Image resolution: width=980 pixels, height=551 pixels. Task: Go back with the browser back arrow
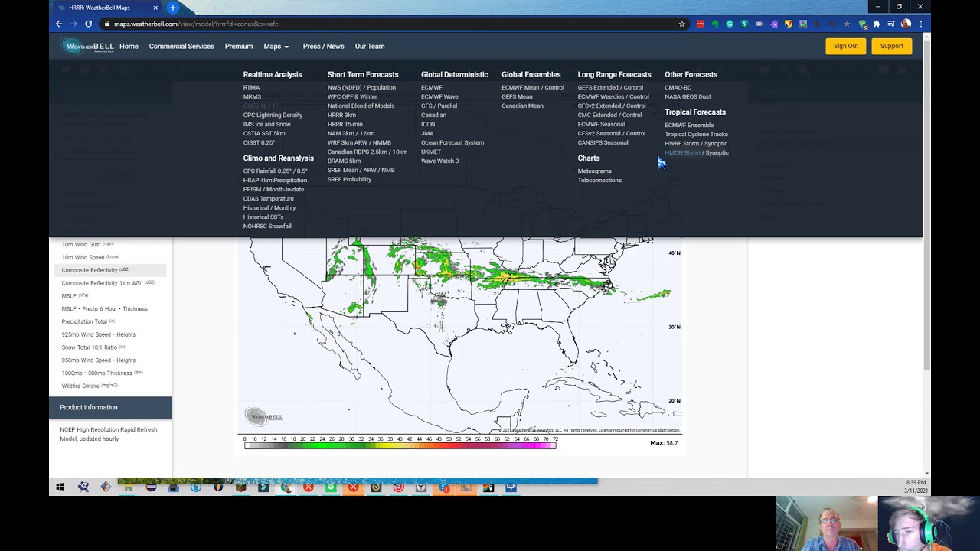pyautogui.click(x=59, y=24)
